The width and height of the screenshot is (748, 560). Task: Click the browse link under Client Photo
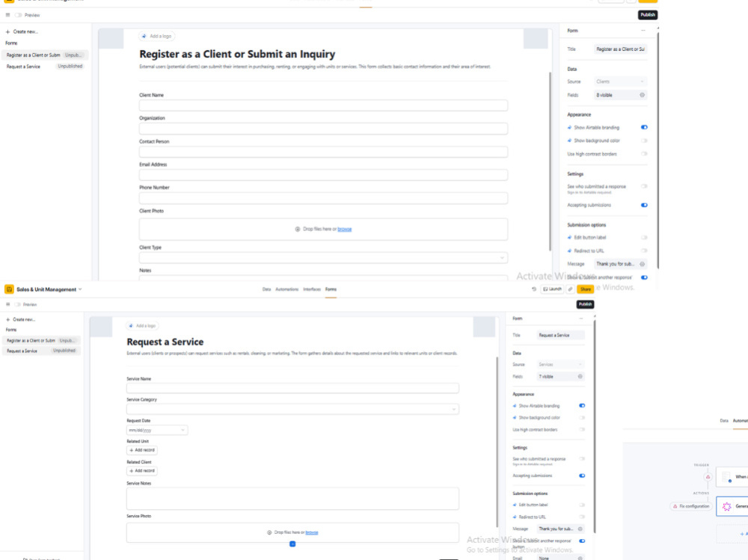tap(344, 230)
